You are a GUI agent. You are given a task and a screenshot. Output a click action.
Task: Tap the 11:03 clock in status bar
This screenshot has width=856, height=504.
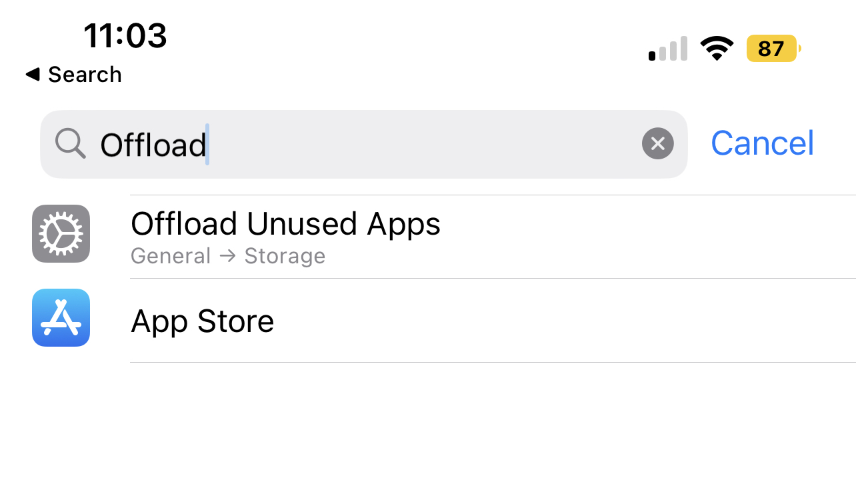pos(125,35)
